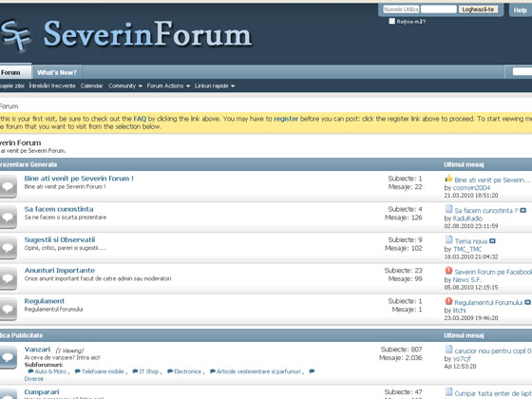Click subforum bubble icon before IT Shop

135,371
